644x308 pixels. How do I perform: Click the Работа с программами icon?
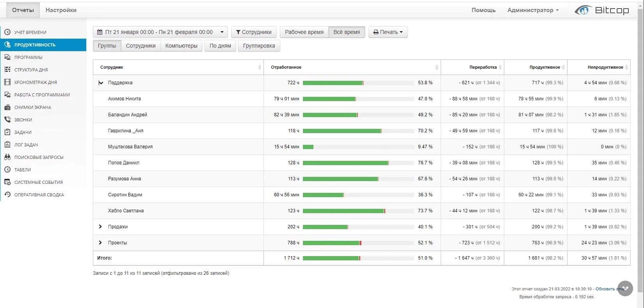tap(7, 95)
